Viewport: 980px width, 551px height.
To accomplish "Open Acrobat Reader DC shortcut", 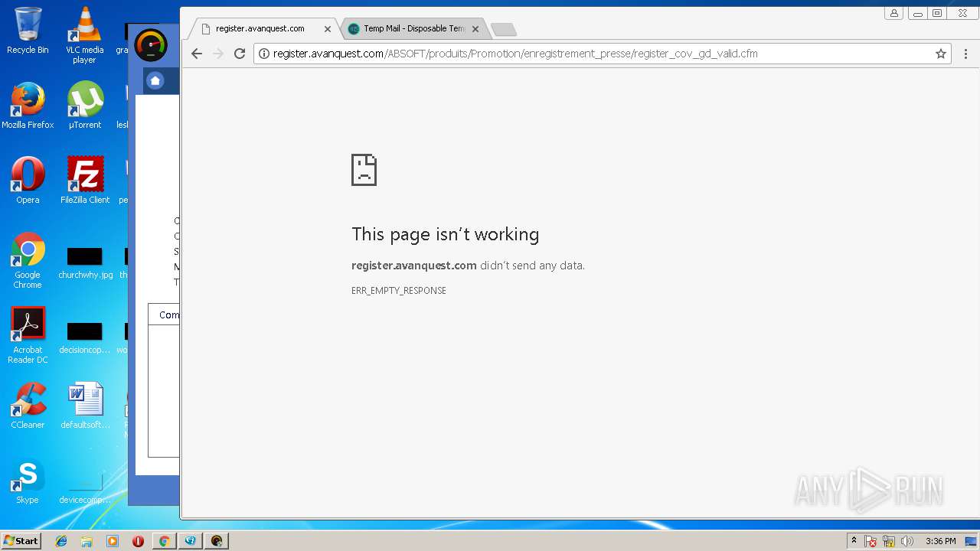I will pos(28,335).
